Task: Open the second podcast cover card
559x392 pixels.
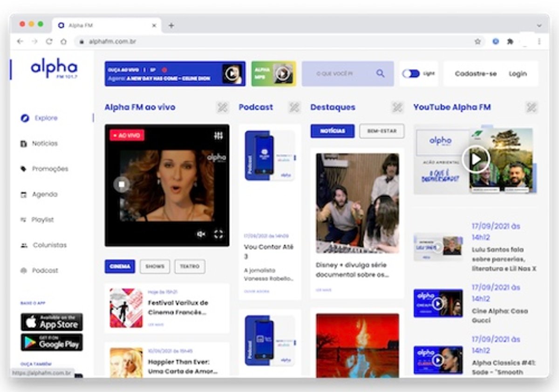Action: pos(270,340)
